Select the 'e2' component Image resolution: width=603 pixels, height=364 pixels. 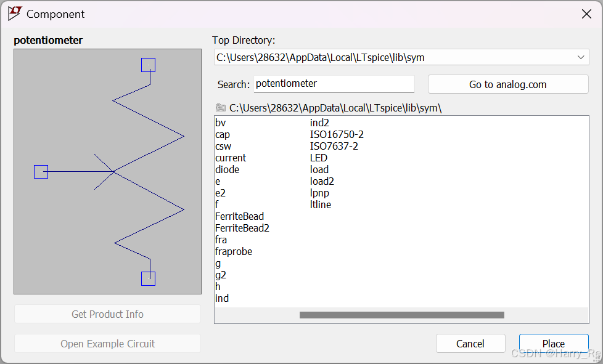point(220,193)
